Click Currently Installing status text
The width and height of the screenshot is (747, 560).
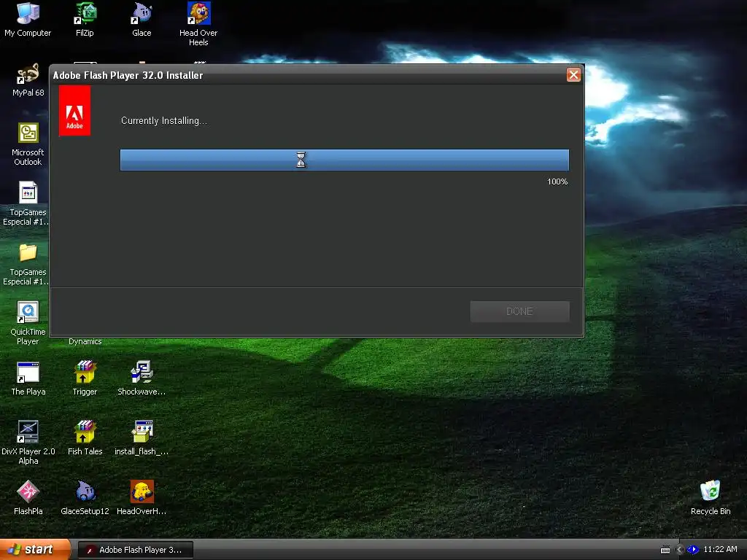click(x=164, y=120)
